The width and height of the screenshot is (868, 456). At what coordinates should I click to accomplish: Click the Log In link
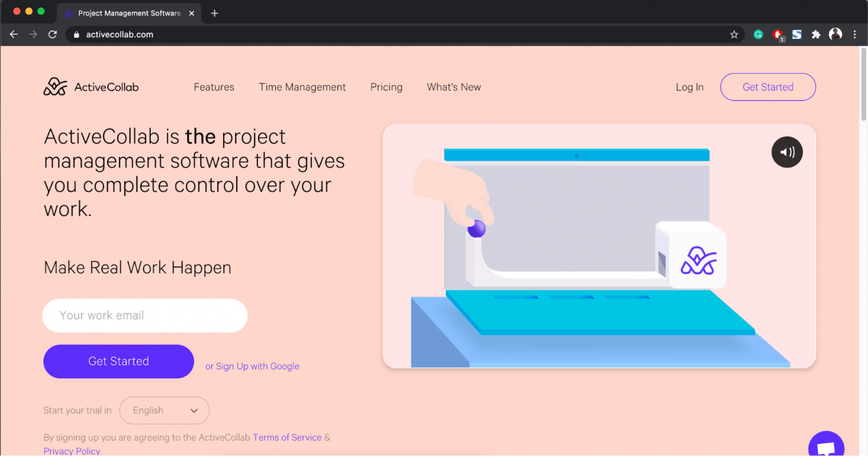tap(689, 87)
